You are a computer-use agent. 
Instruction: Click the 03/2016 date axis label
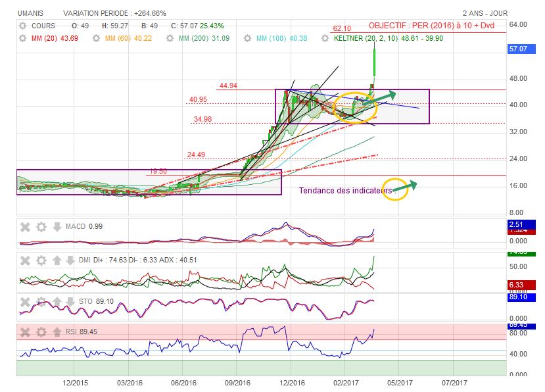pyautogui.click(x=130, y=383)
